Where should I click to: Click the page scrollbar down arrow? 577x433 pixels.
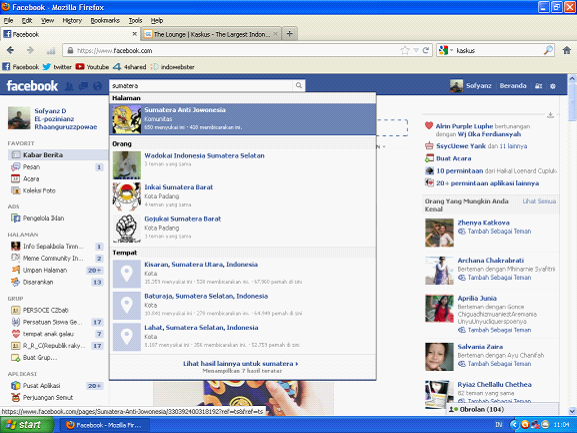(572, 411)
